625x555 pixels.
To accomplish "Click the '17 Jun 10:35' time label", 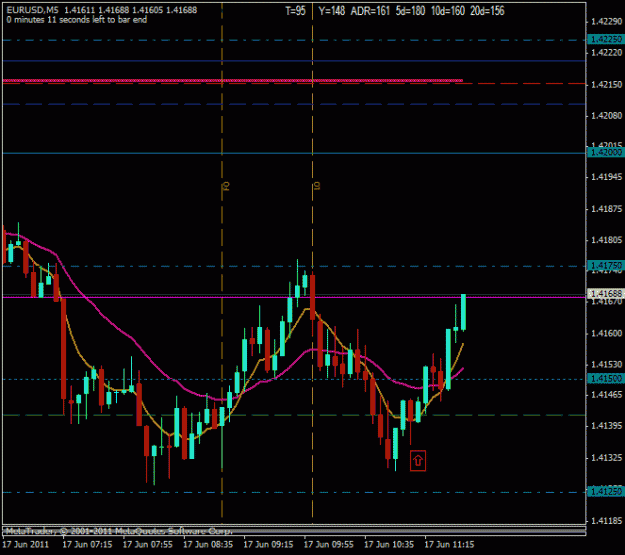I will [389, 545].
